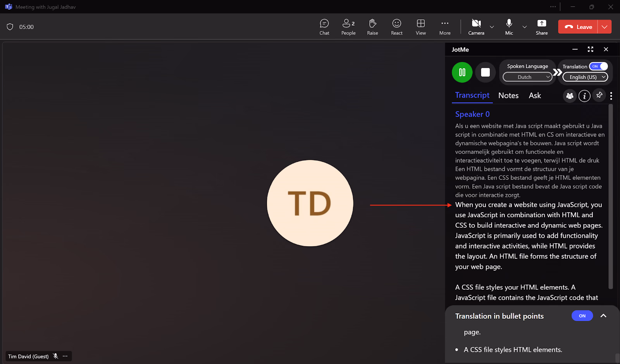Click the Teams title bar ellipsis
The height and width of the screenshot is (364, 620).
(x=553, y=7)
